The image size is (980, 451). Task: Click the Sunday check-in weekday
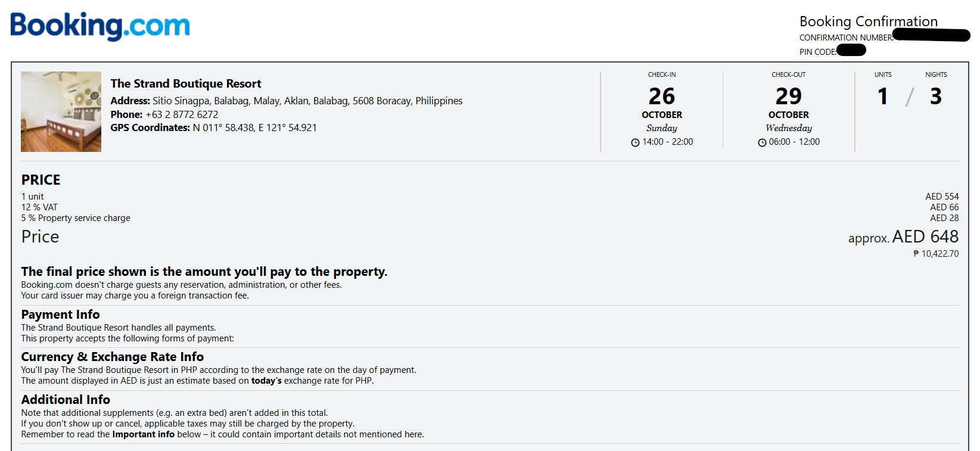point(662,128)
